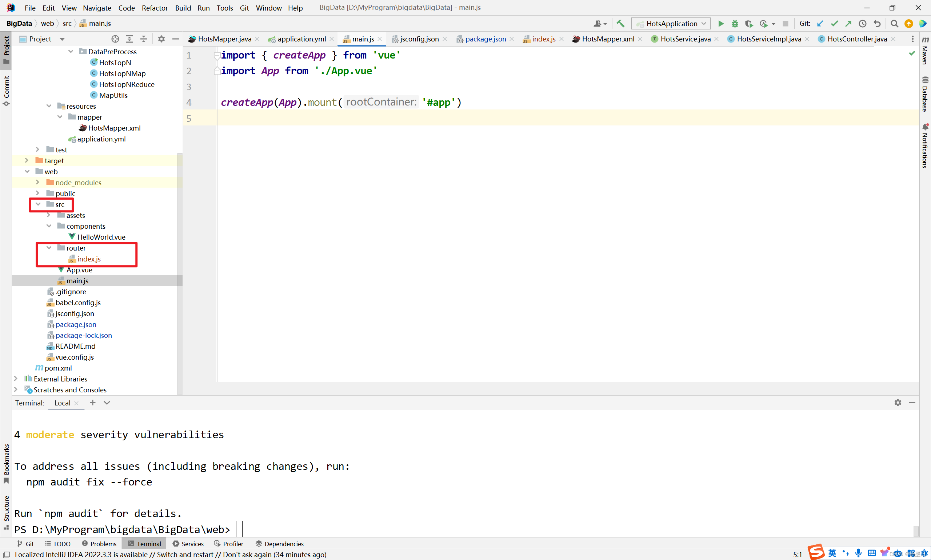Open the Database tool window
931x560 pixels.
tap(925, 94)
